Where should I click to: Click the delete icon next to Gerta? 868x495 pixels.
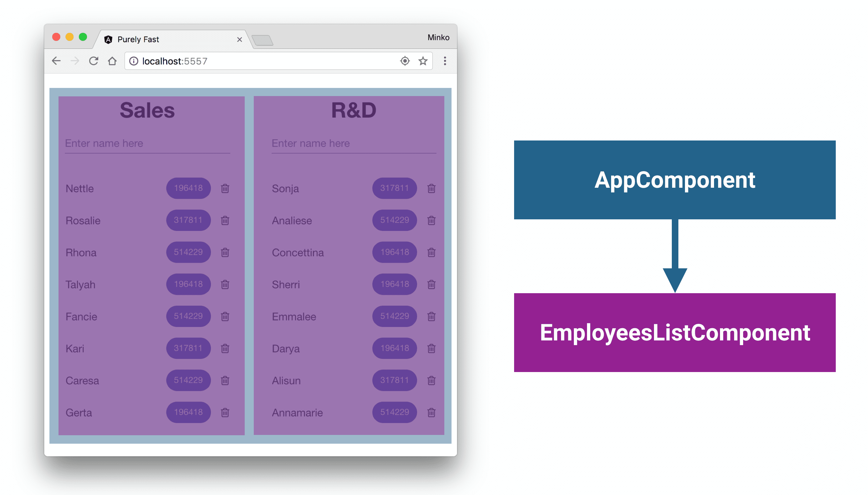[226, 413]
